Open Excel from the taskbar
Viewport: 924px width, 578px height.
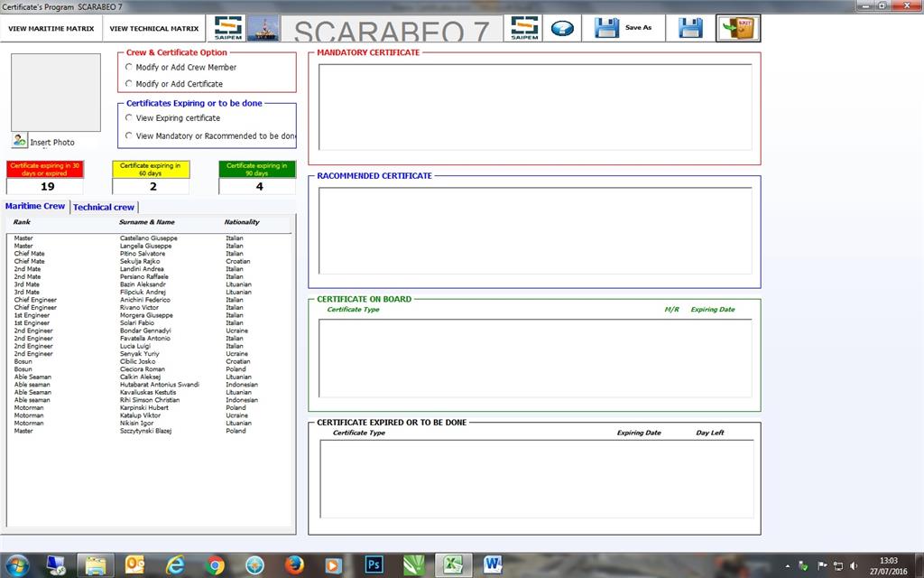[453, 565]
